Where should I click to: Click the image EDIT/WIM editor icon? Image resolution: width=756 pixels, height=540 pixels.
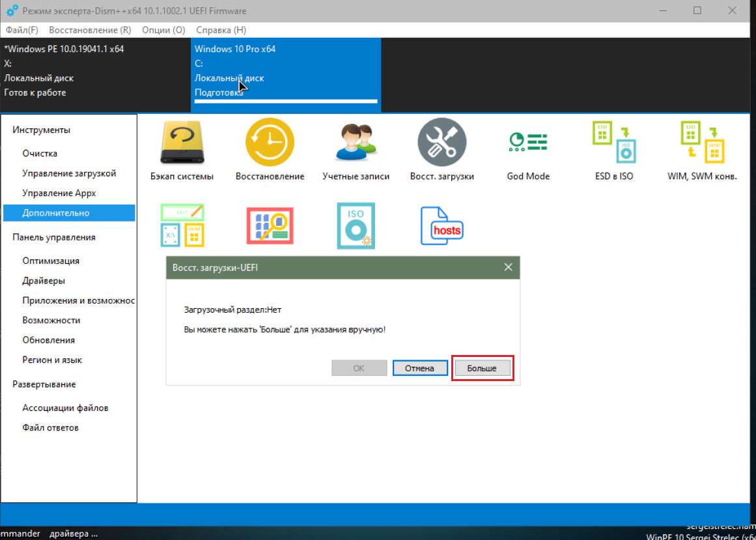pos(182,225)
